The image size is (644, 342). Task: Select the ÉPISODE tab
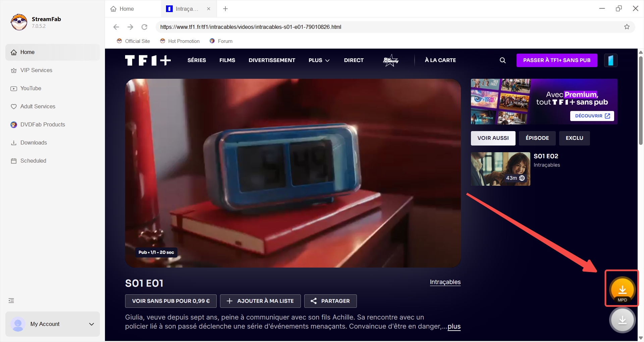tap(537, 138)
